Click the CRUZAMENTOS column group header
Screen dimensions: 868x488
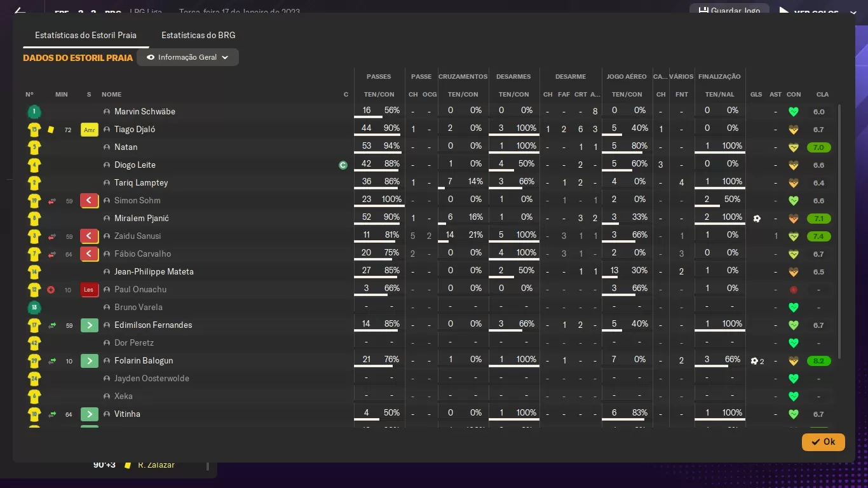tap(463, 77)
